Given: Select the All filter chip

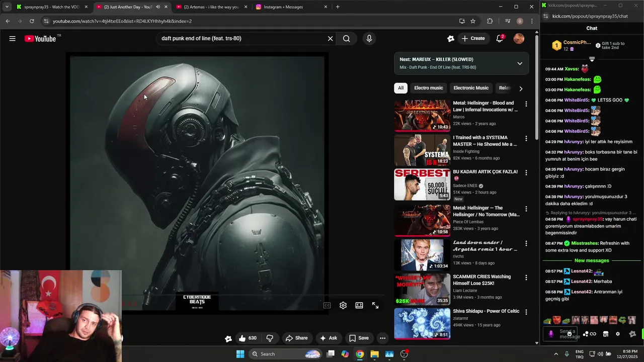Looking at the screenshot, I should [x=400, y=88].
